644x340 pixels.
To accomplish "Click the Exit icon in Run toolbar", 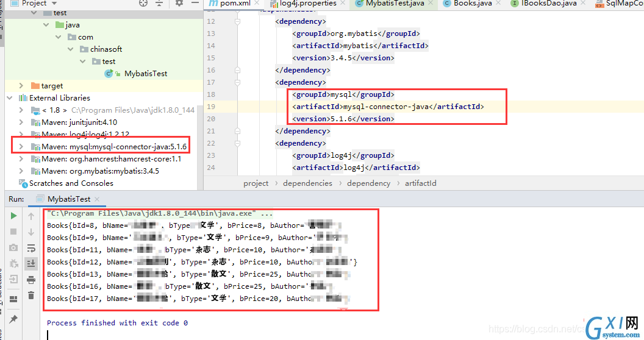I will tap(13, 279).
